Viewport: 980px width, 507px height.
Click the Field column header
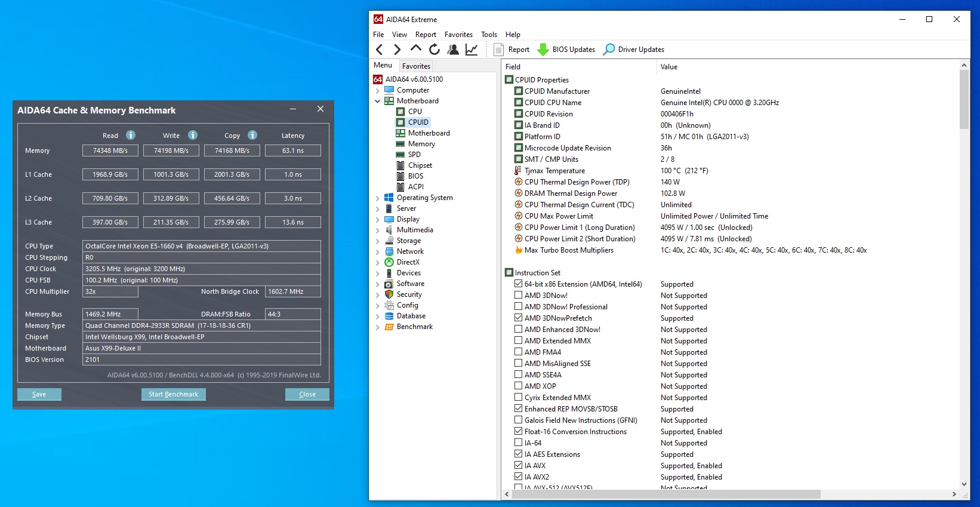513,67
